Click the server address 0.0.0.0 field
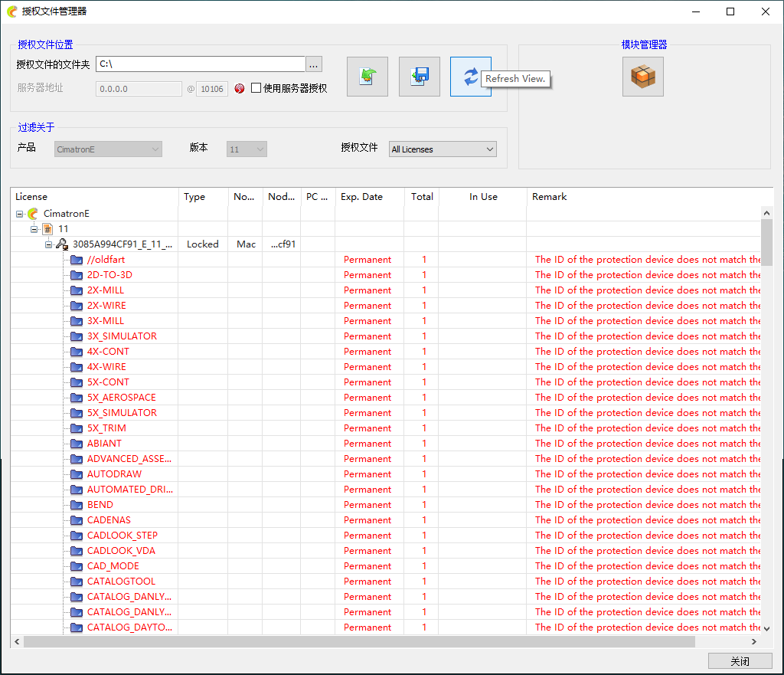The width and height of the screenshot is (784, 675). point(139,89)
